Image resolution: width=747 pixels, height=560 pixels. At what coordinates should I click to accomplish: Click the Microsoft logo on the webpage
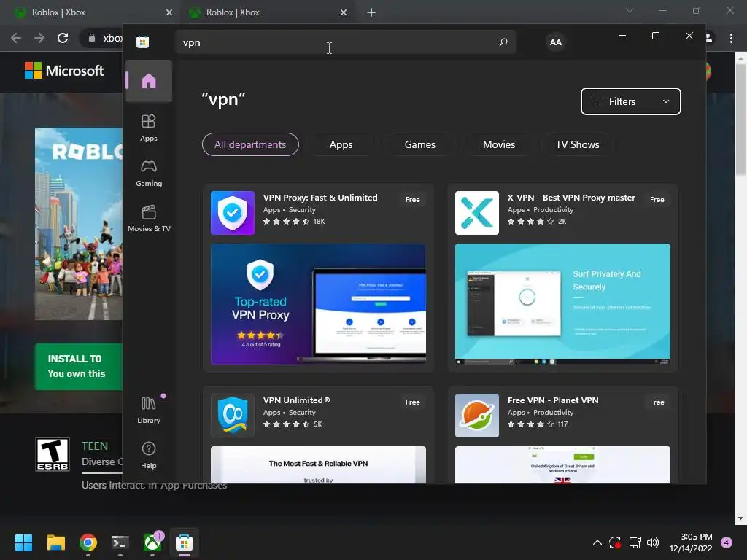pos(64,71)
